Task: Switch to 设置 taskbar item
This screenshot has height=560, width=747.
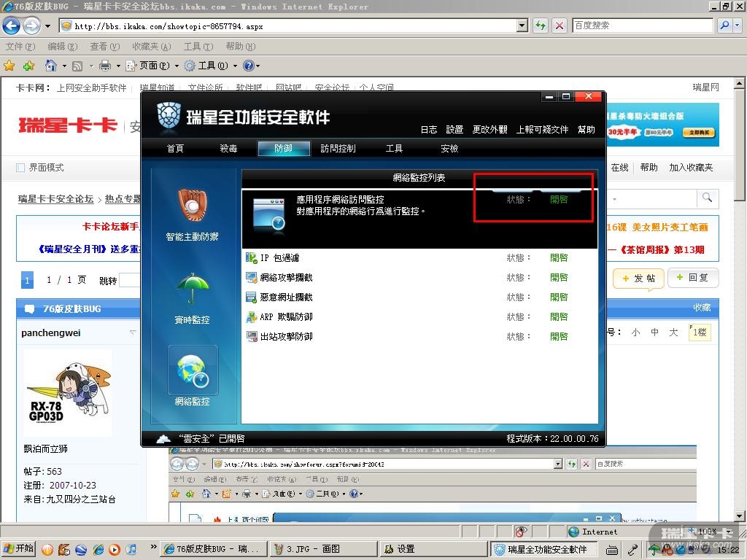Action: [433, 549]
